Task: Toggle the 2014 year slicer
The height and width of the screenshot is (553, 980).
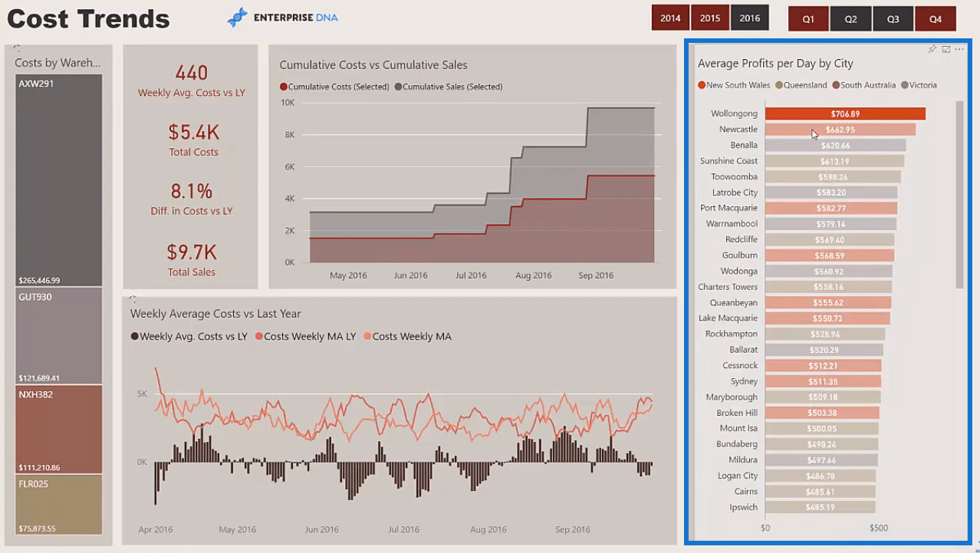Action: click(670, 18)
